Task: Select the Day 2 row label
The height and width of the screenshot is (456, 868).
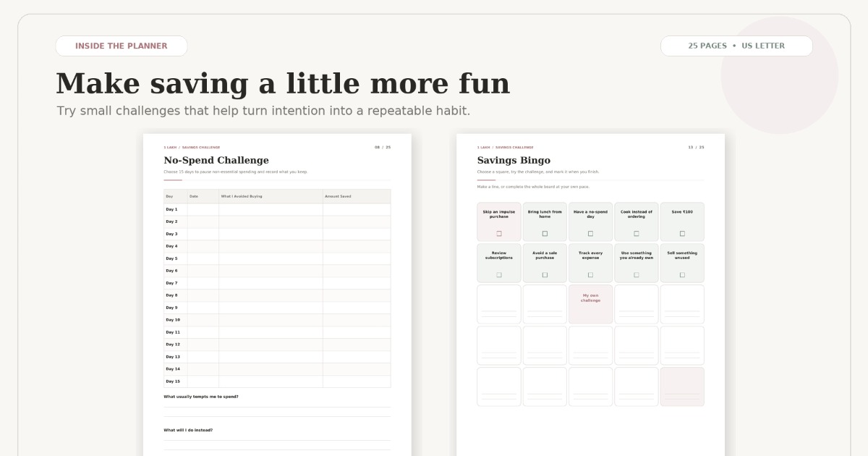Action: [x=171, y=221]
